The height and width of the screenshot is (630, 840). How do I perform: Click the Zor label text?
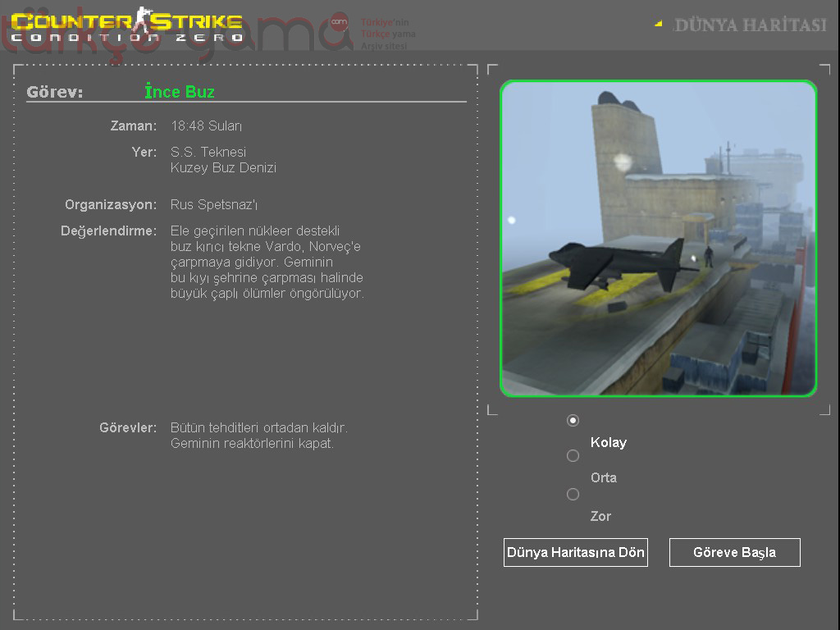pyautogui.click(x=600, y=517)
